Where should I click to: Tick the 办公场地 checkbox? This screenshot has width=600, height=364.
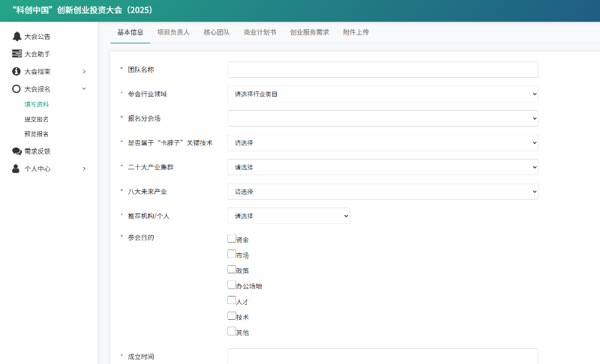click(232, 285)
